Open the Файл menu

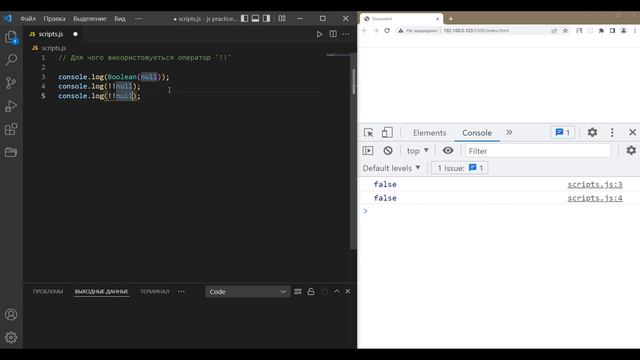(x=28, y=19)
